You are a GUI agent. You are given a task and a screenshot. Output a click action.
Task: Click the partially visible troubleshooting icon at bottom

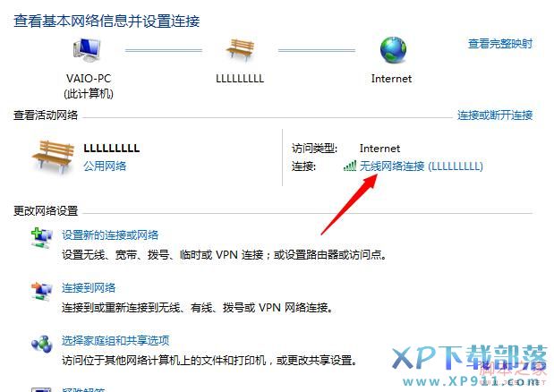[x=42, y=389]
